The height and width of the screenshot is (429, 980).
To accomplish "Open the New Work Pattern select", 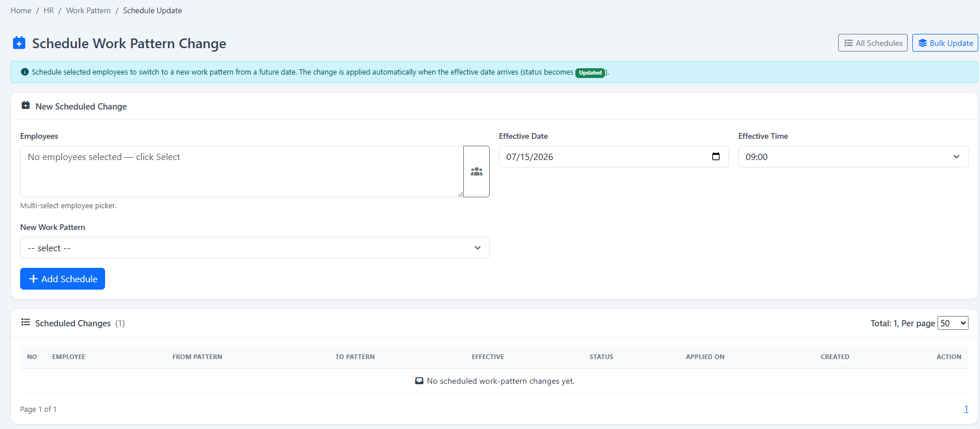I will (255, 248).
